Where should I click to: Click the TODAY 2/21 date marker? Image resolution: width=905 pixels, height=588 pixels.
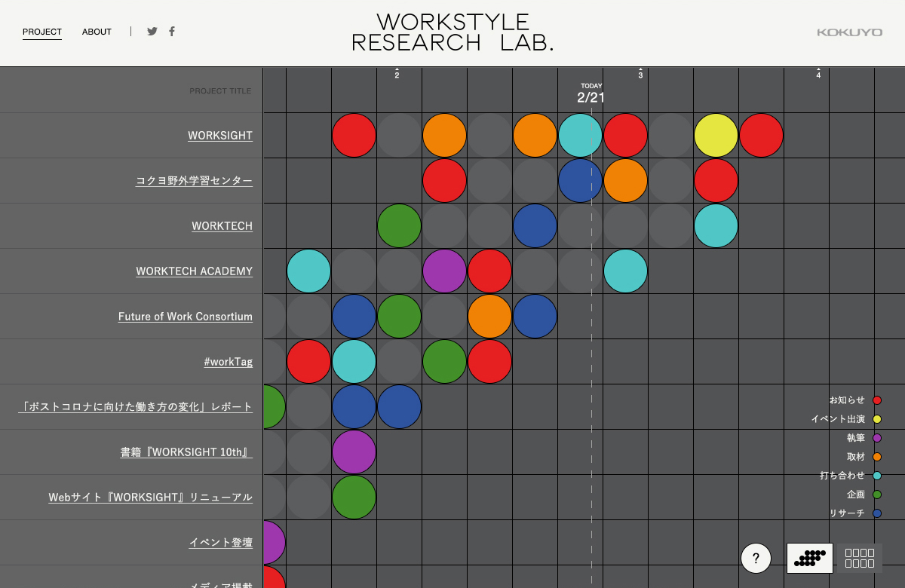[591, 93]
